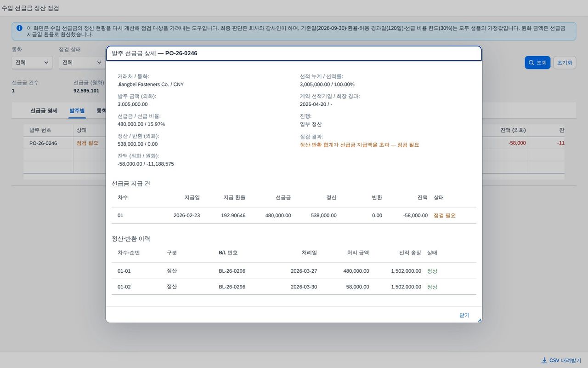Click the info icon in the notice banner
Screen dimensions: 588x368
[x=19, y=28]
